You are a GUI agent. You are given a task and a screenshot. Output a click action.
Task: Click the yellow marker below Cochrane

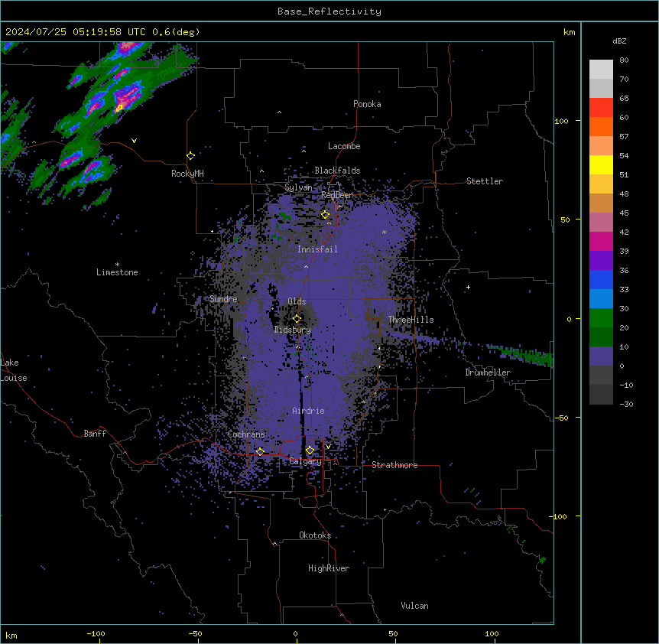click(x=260, y=452)
